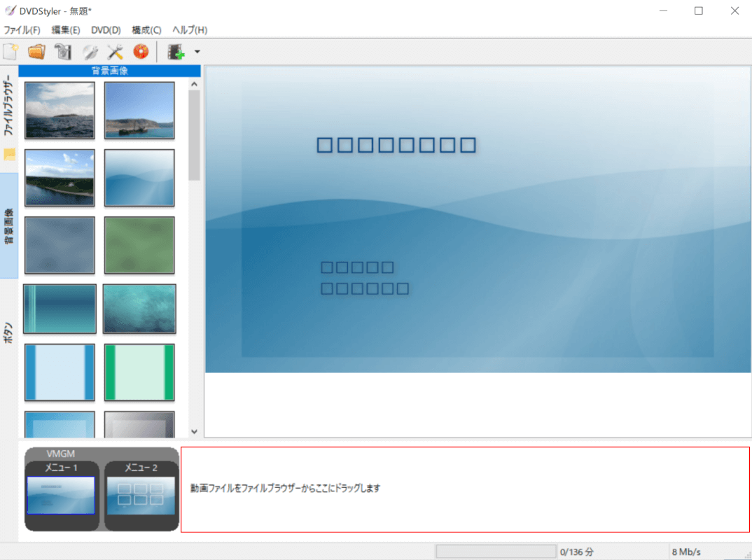Select the blue-bordered light background thumbnail
This screenshot has height=560, width=752.
point(60,372)
